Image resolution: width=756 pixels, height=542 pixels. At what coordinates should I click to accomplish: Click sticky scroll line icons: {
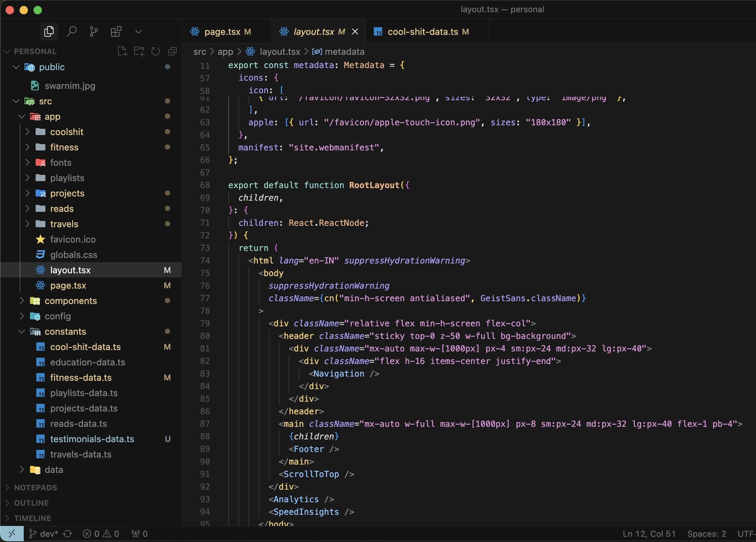pyautogui.click(x=258, y=78)
